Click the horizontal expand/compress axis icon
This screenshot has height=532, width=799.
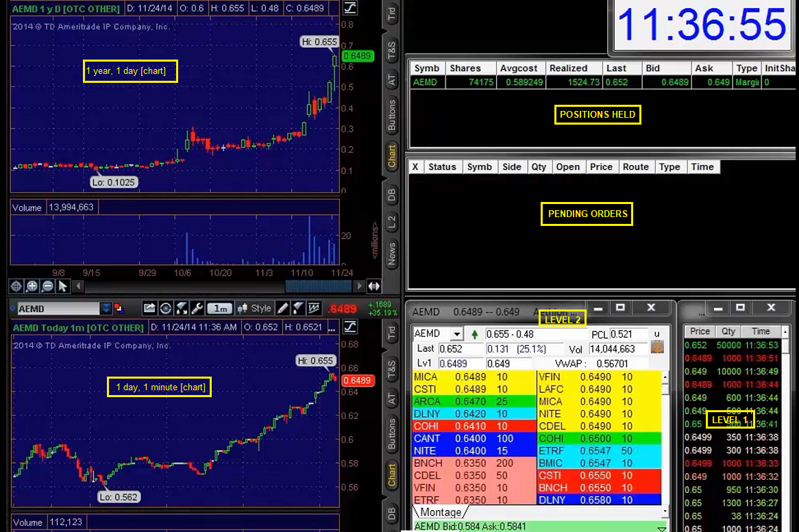(374, 286)
